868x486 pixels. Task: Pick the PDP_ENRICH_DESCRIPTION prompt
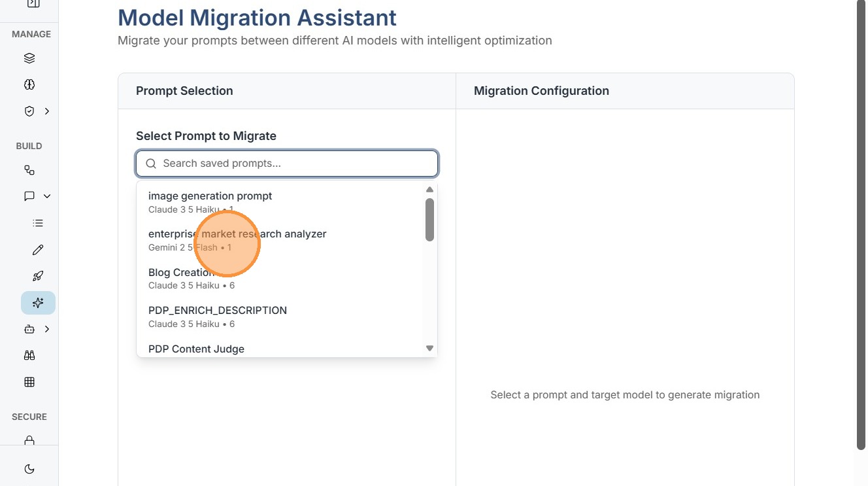coord(218,311)
